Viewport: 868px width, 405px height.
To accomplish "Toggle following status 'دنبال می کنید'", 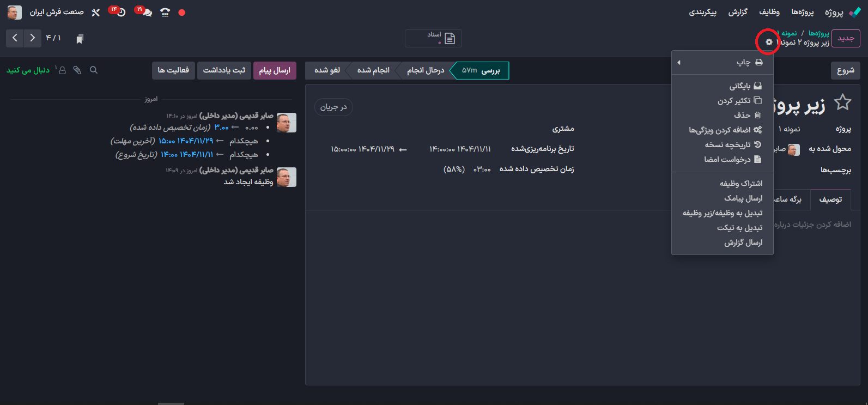I will coord(28,70).
